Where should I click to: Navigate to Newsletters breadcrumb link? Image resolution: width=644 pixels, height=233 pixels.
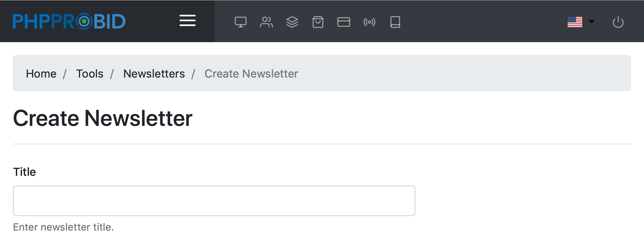point(154,74)
